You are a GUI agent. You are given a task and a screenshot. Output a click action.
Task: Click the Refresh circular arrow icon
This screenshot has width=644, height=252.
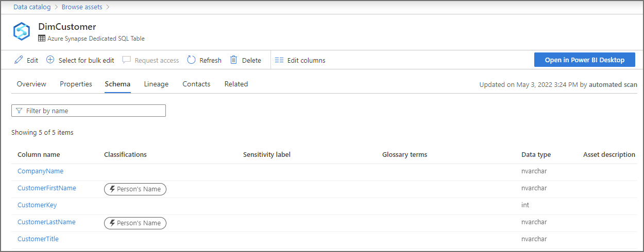(x=192, y=60)
